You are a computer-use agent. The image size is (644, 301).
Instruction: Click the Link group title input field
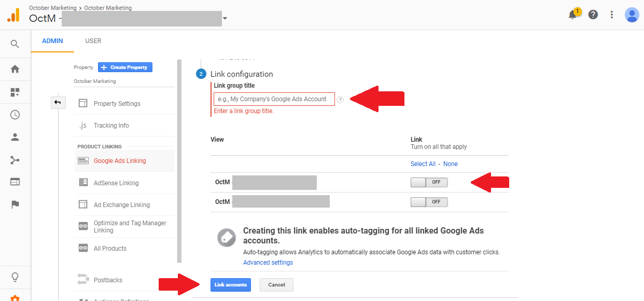(274, 99)
